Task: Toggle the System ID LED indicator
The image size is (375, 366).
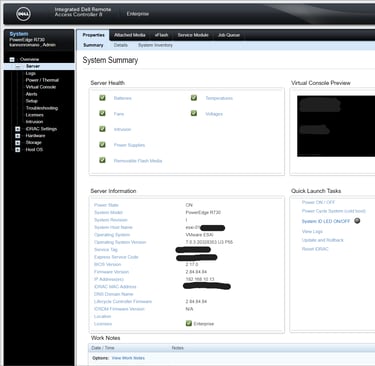Action: pyautogui.click(x=357, y=221)
